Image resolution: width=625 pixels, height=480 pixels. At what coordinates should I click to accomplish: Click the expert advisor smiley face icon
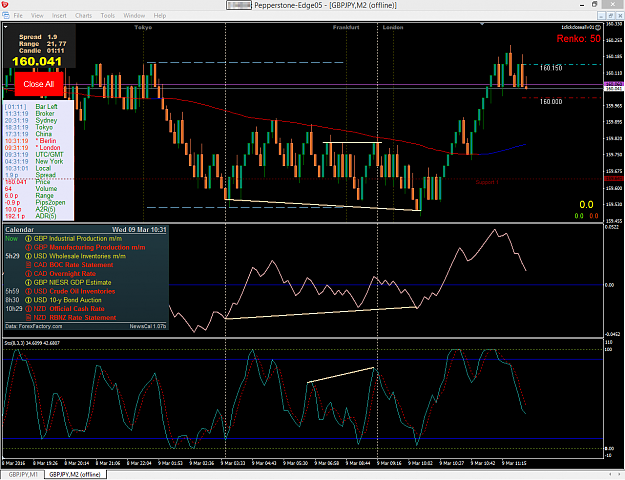coord(598,28)
